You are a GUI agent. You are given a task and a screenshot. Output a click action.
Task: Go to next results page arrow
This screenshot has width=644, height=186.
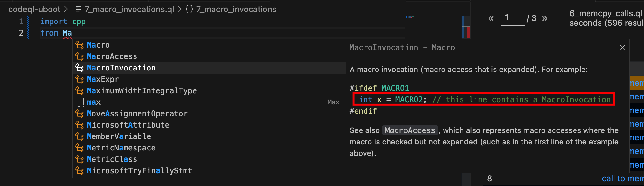point(545,18)
